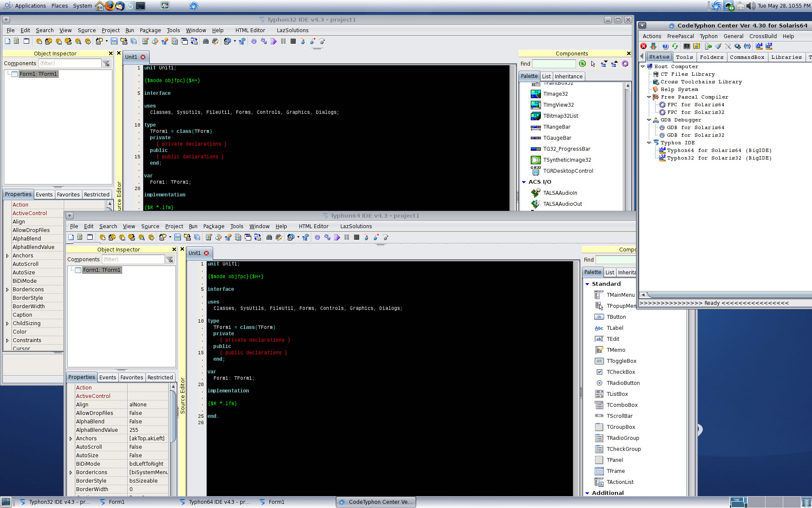812x508 pixels.
Task: Open Applications menu in top panel
Action: pos(30,6)
